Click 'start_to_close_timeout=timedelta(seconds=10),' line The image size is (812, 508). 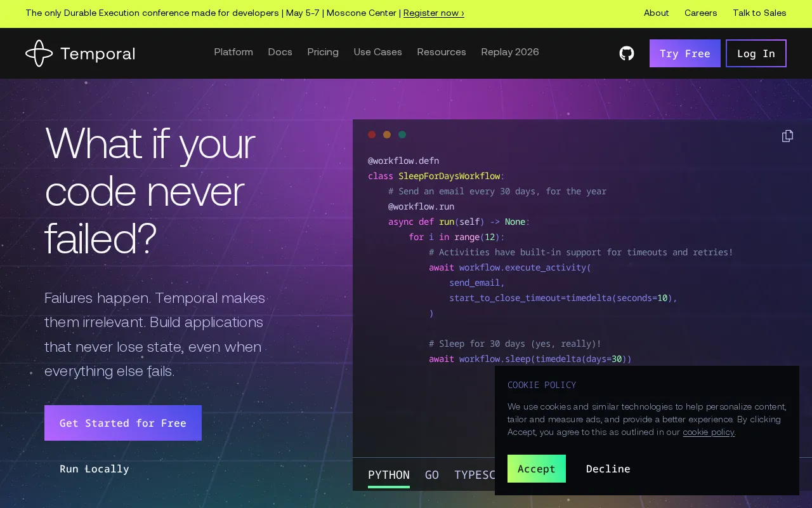pyautogui.click(x=563, y=298)
